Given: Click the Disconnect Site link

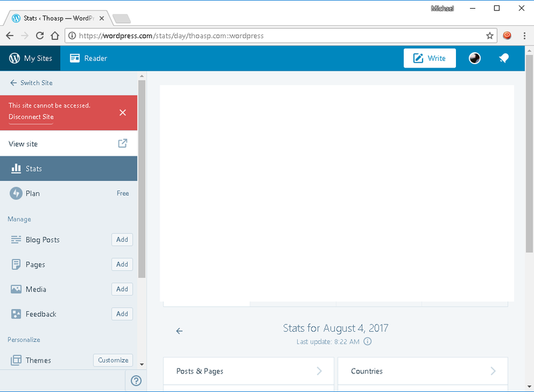Looking at the screenshot, I should point(31,117).
